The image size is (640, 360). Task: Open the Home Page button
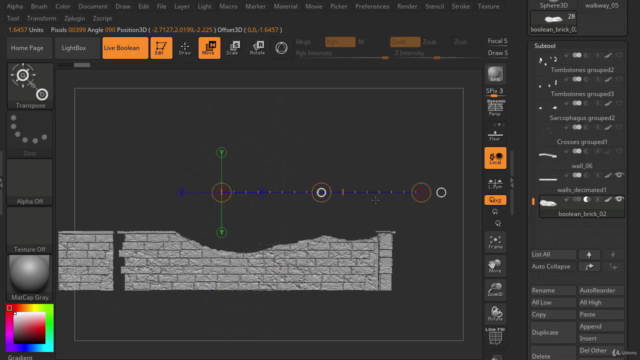tap(29, 48)
